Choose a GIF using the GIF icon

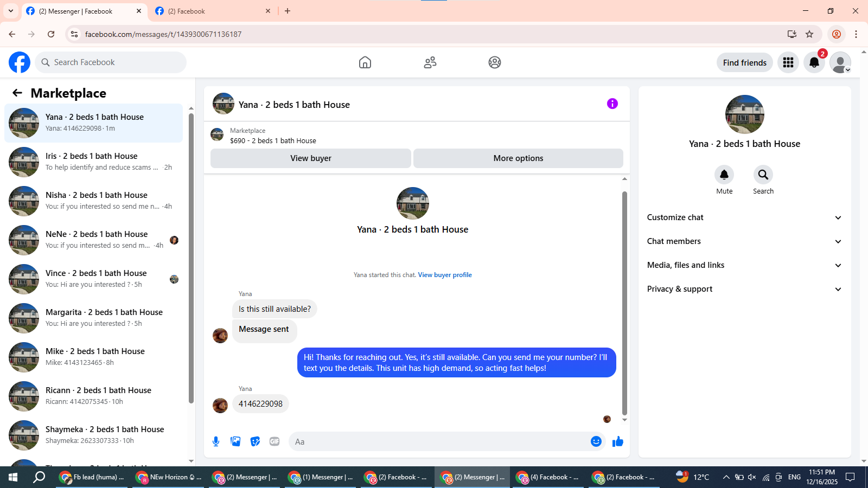[x=275, y=441]
